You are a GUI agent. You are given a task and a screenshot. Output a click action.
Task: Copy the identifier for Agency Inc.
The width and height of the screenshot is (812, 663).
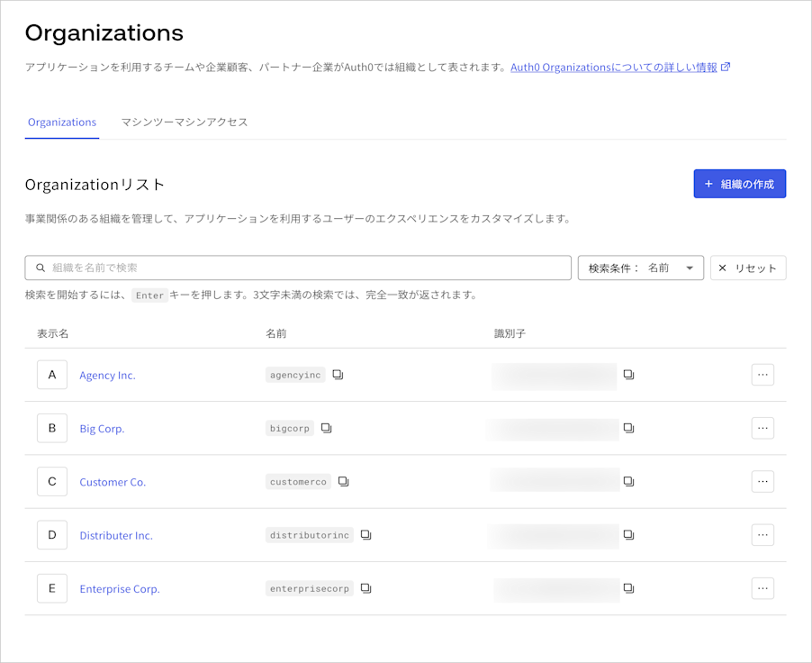coord(628,374)
